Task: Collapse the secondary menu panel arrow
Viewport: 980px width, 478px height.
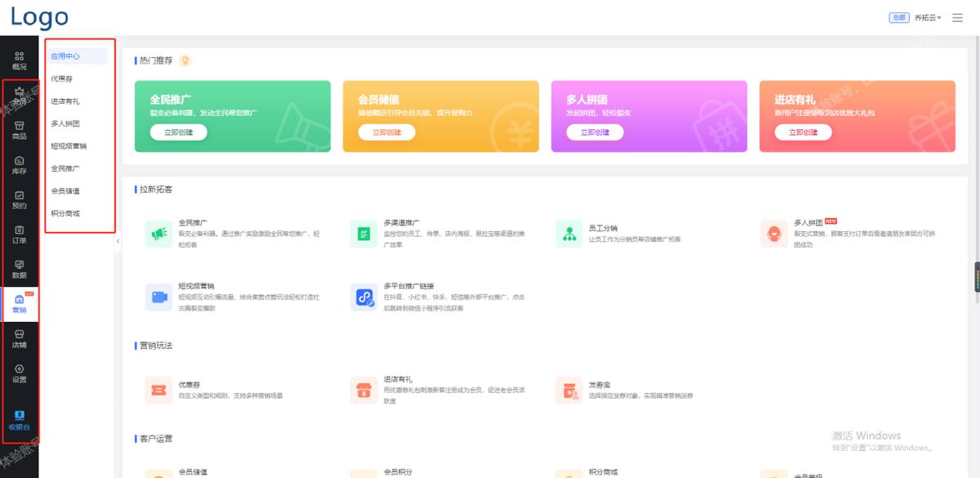Action: [x=118, y=241]
